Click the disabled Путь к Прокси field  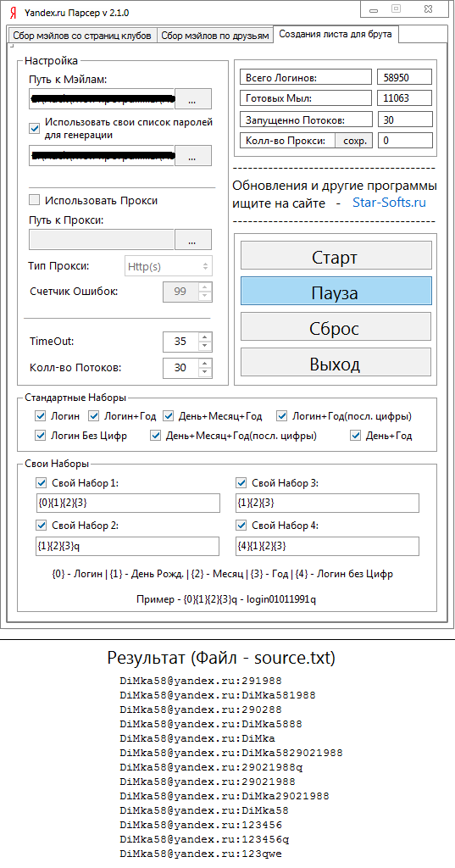[x=102, y=240]
